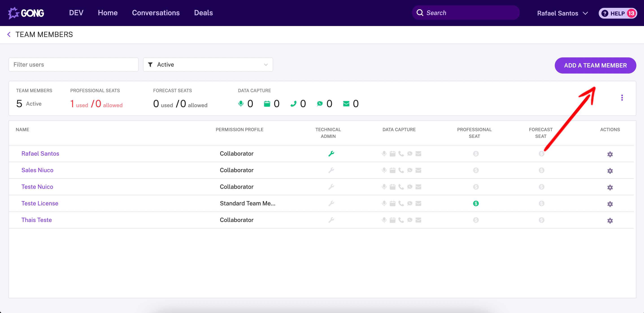Open the Conversations menu item
The image size is (644, 313).
click(x=156, y=13)
